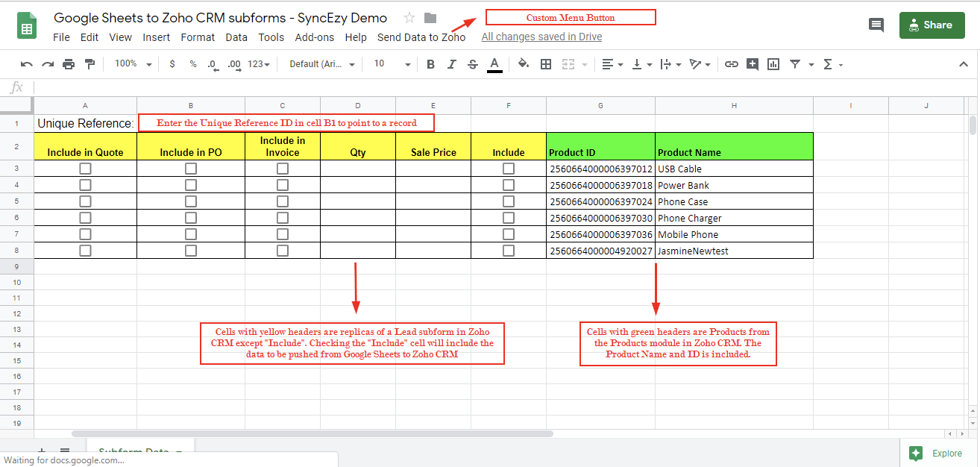Open the Format menu
This screenshot has height=467, width=980.
tap(198, 37)
